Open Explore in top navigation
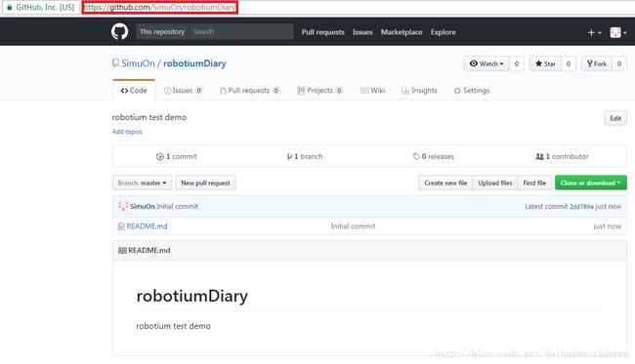 click(444, 32)
